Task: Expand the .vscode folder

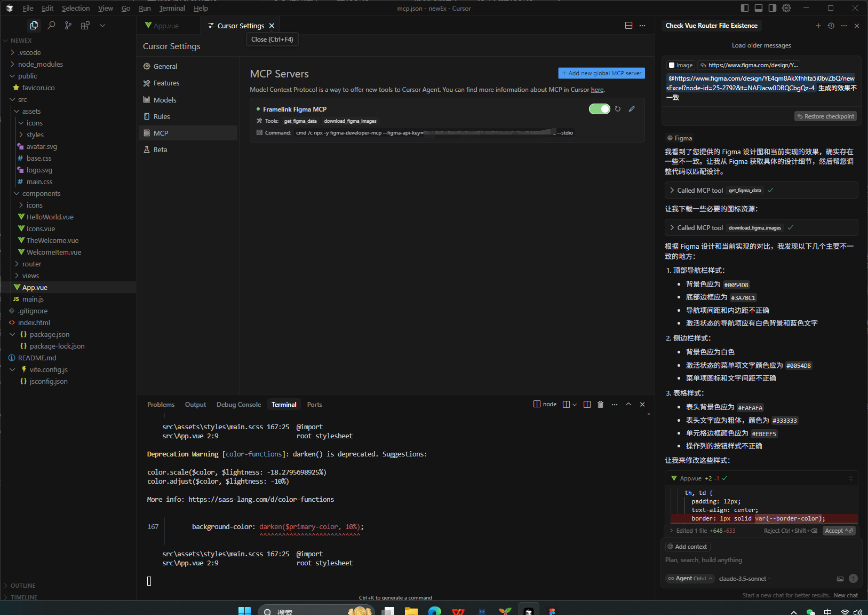Action: coord(68,52)
